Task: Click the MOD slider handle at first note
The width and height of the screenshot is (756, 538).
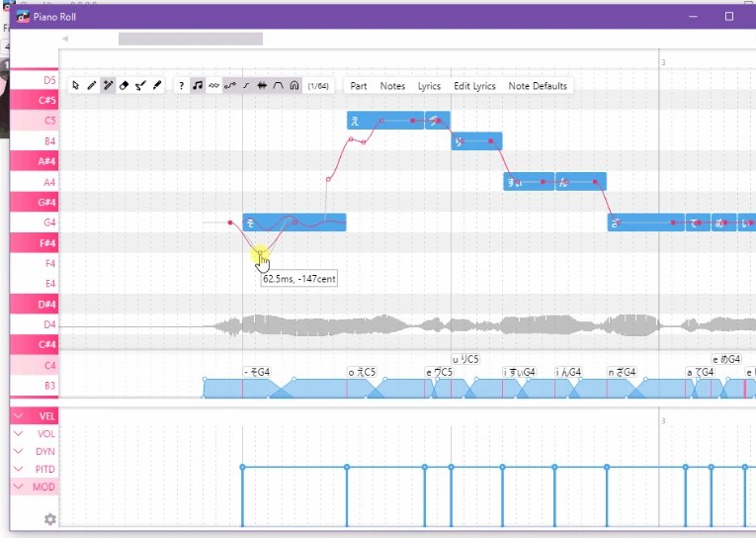Action: click(242, 467)
